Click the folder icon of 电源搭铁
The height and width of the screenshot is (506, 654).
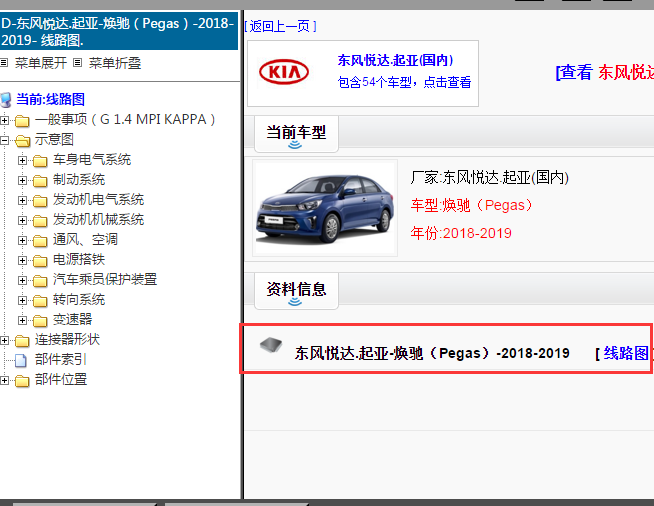click(40, 261)
